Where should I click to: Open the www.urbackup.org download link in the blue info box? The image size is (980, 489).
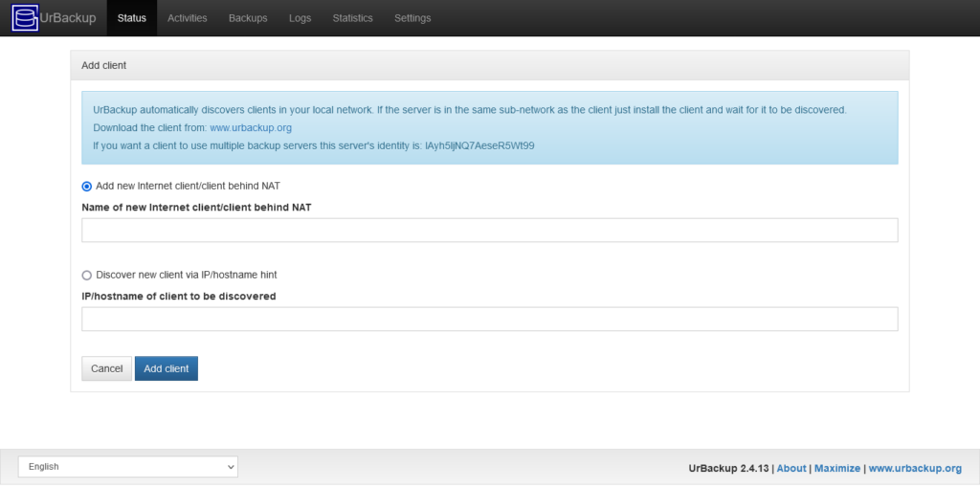click(251, 127)
